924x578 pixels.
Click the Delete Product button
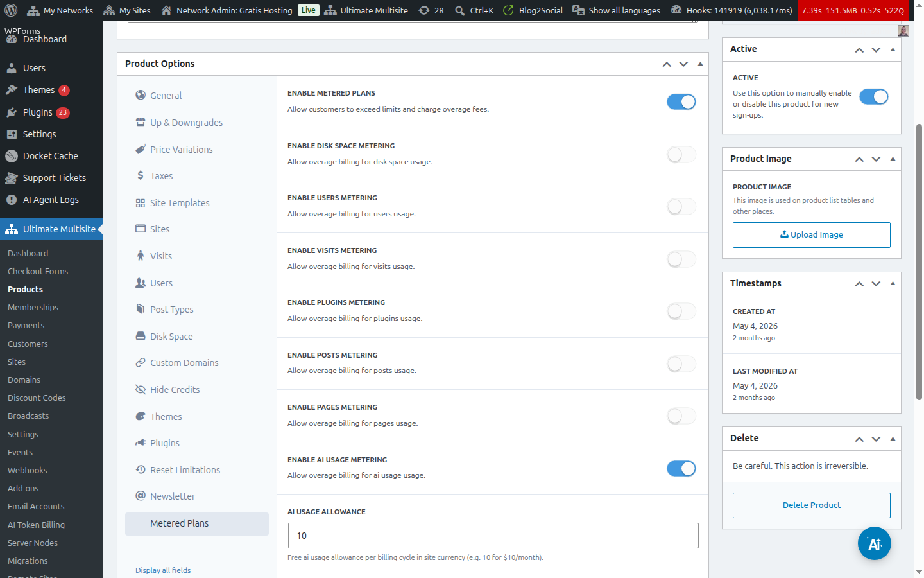click(812, 505)
